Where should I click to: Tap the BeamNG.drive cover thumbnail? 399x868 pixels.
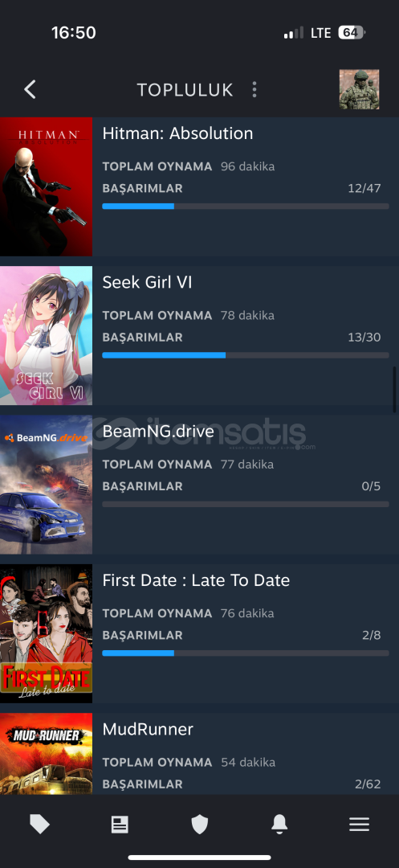[46, 485]
